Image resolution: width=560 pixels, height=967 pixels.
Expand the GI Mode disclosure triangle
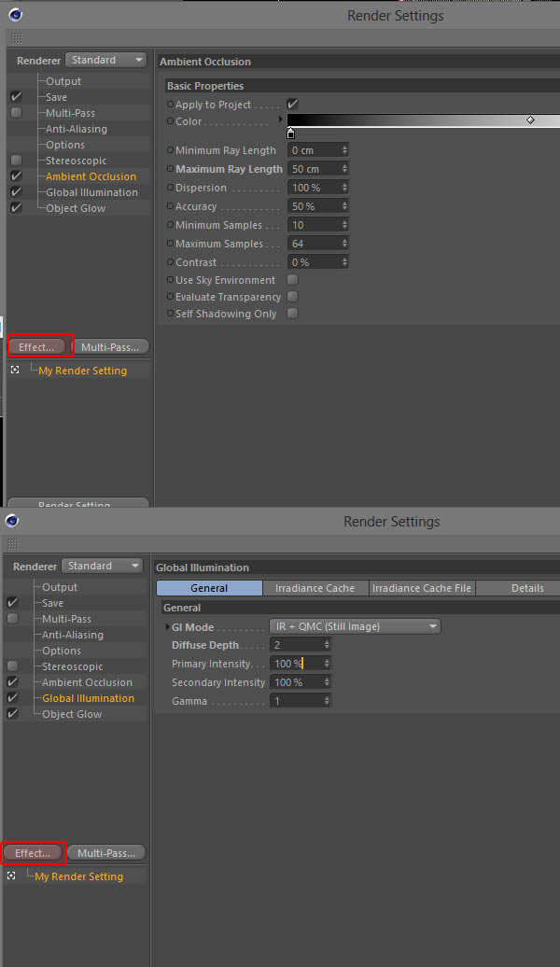pyautogui.click(x=167, y=626)
